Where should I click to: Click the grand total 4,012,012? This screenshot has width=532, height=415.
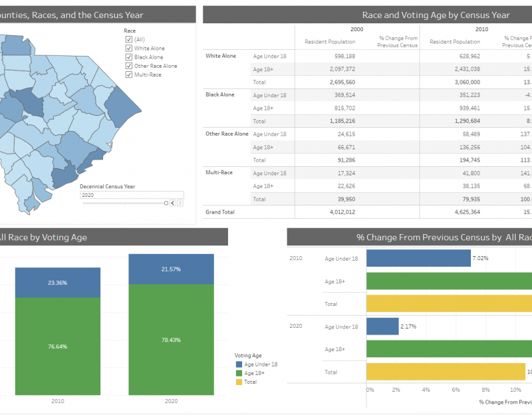(x=342, y=212)
